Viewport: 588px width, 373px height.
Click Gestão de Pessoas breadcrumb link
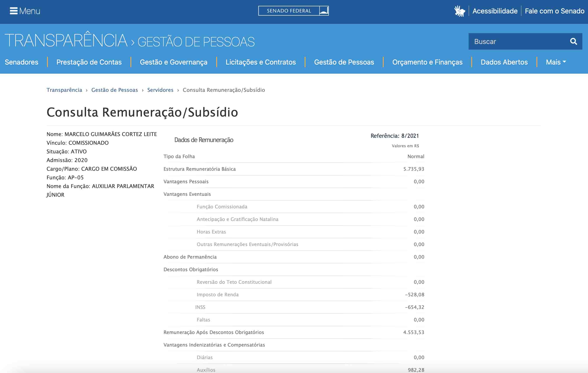click(115, 90)
